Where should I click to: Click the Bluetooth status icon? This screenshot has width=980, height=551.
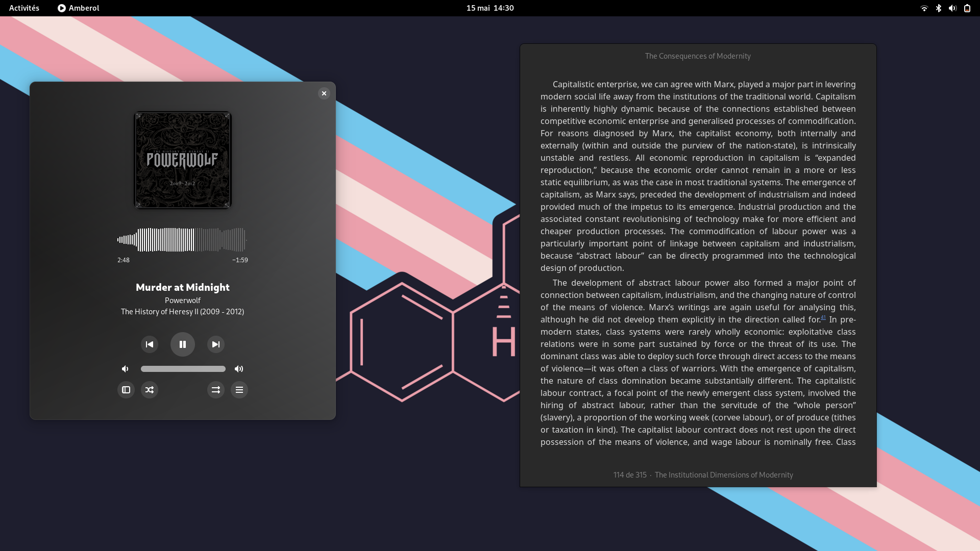click(938, 8)
